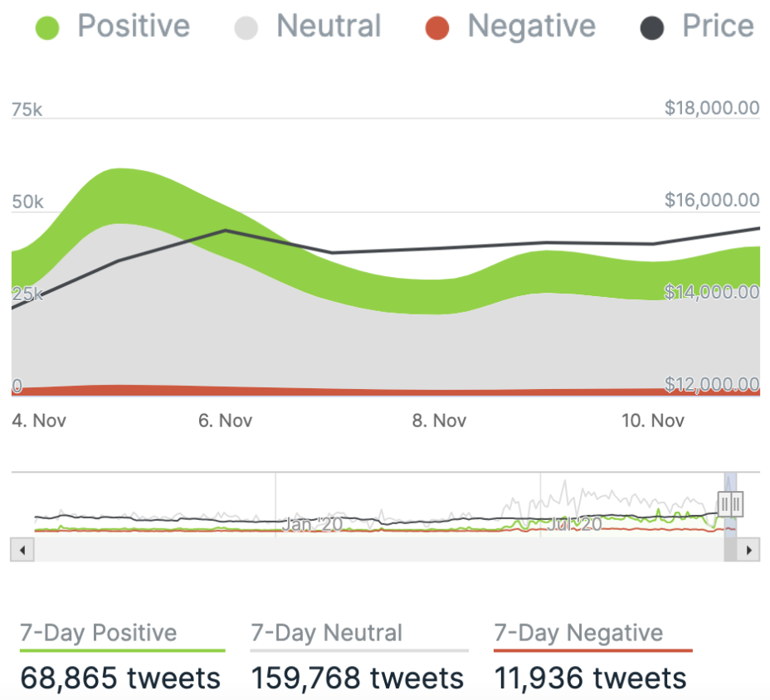
Task: Toggle the Positive series label
Action: (134, 27)
